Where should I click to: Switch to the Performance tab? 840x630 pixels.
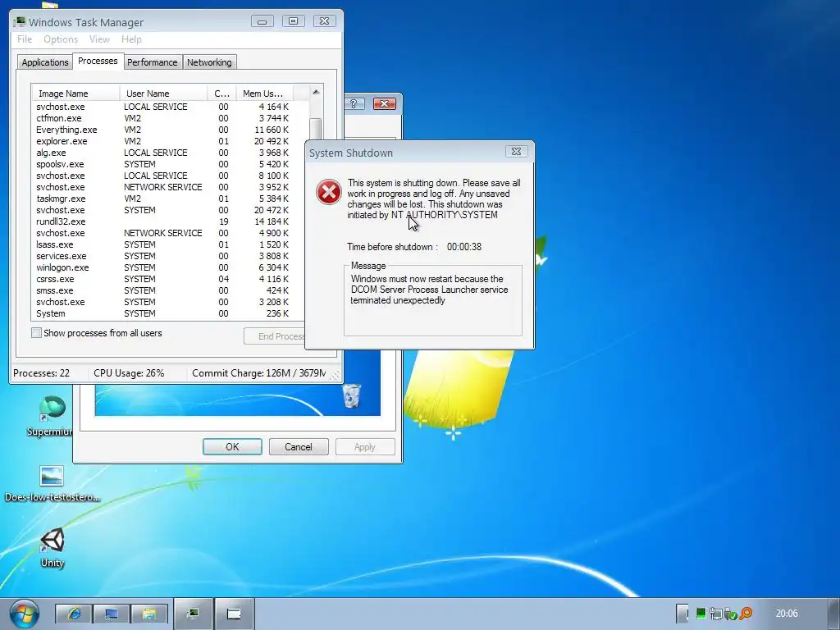tap(152, 62)
